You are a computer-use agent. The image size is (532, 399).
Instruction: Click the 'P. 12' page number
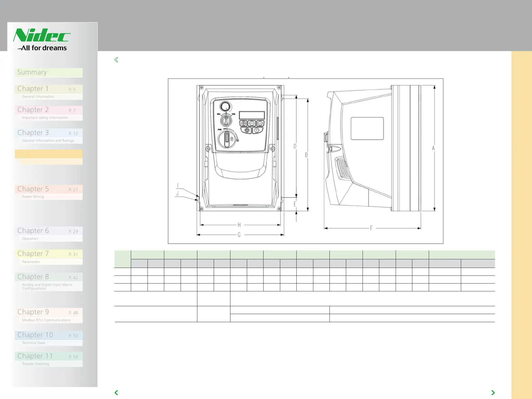[x=74, y=133]
